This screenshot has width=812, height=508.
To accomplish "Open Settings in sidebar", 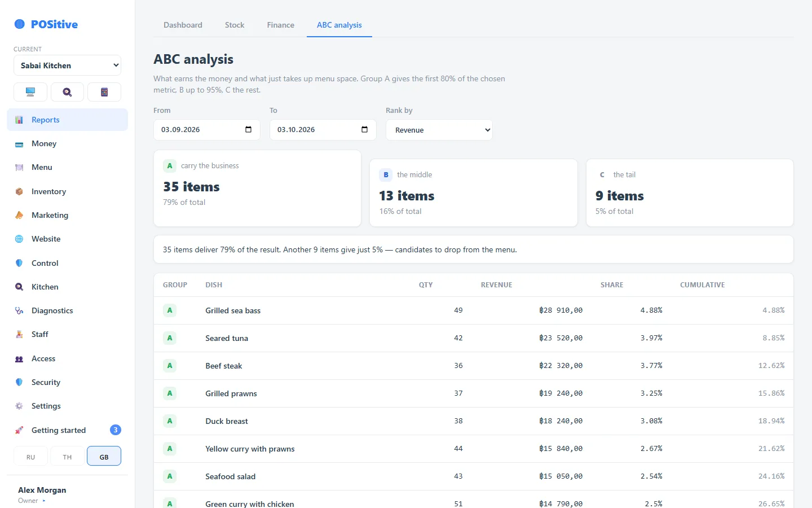I will tap(67, 406).
